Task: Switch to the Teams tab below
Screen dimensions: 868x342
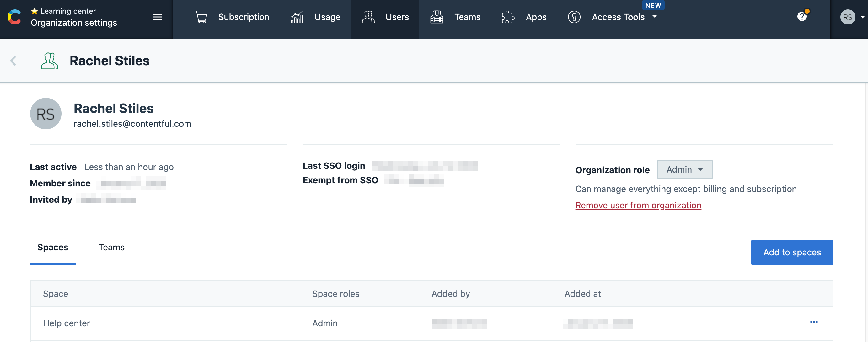Action: click(x=111, y=247)
